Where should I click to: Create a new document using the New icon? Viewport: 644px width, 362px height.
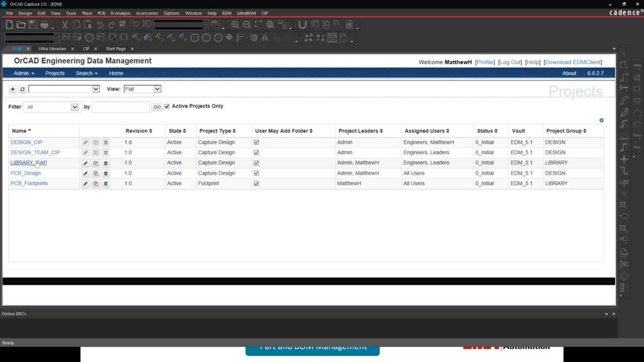pos(9,24)
